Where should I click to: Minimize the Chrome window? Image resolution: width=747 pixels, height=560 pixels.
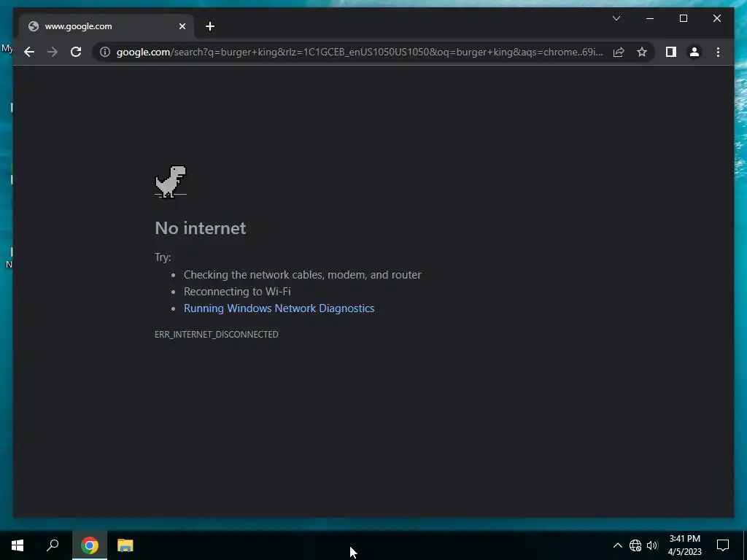[650, 18]
